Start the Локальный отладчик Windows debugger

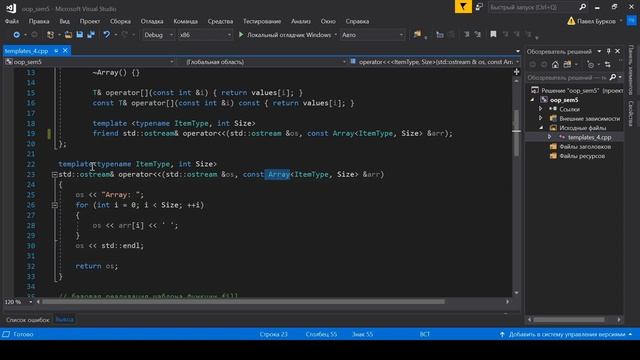285,35
